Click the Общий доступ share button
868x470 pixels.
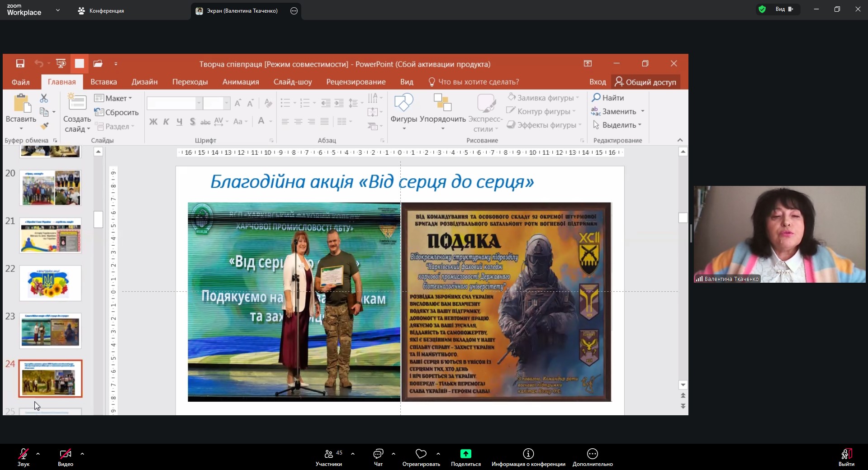tap(645, 82)
